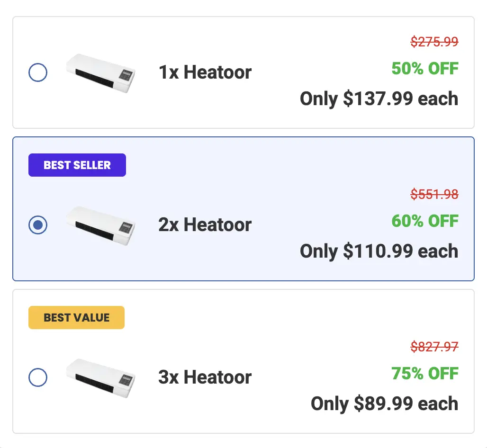This screenshot has width=487, height=448.
Task: Click the BEST SELLER badge
Action: coord(77,165)
